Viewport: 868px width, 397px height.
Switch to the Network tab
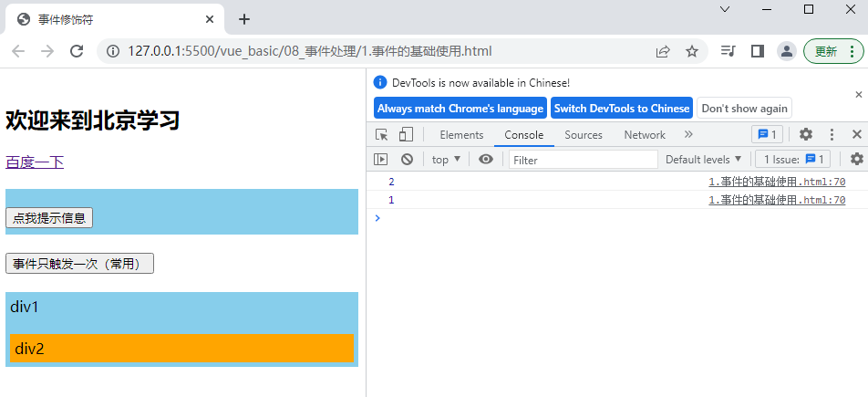click(x=645, y=135)
